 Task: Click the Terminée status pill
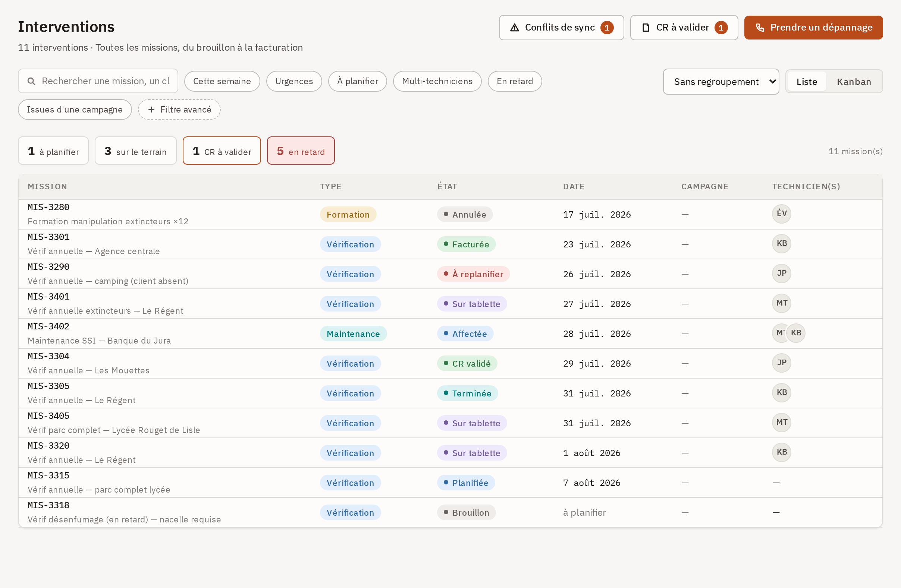coord(467,393)
